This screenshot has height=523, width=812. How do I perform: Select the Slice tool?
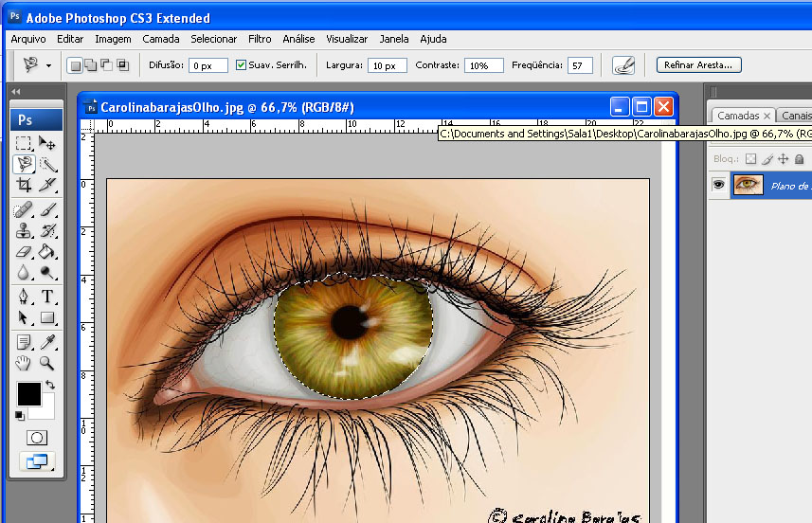47,185
